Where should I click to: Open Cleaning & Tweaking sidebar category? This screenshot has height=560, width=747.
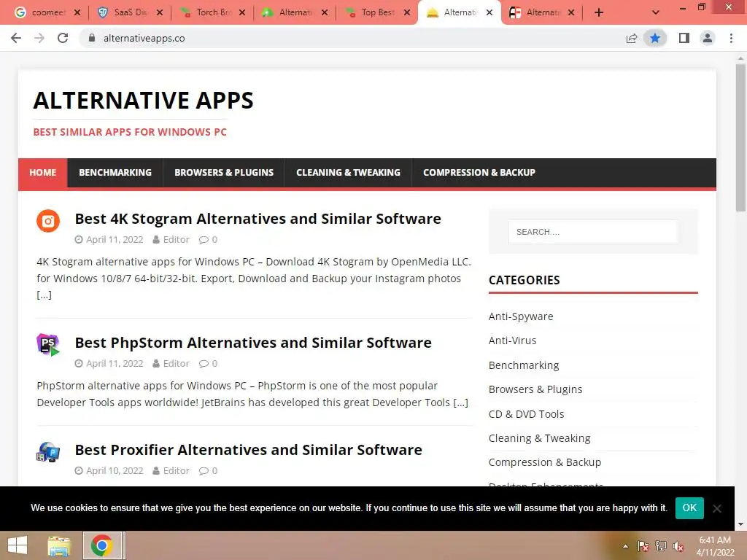click(539, 438)
